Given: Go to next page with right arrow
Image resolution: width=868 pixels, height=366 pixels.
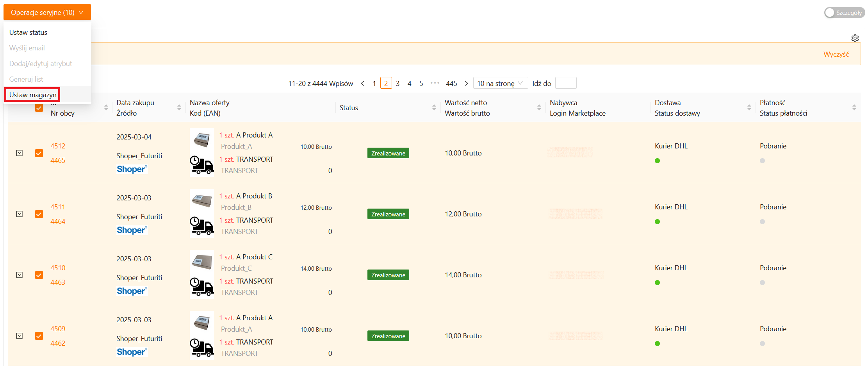Looking at the screenshot, I should (466, 84).
